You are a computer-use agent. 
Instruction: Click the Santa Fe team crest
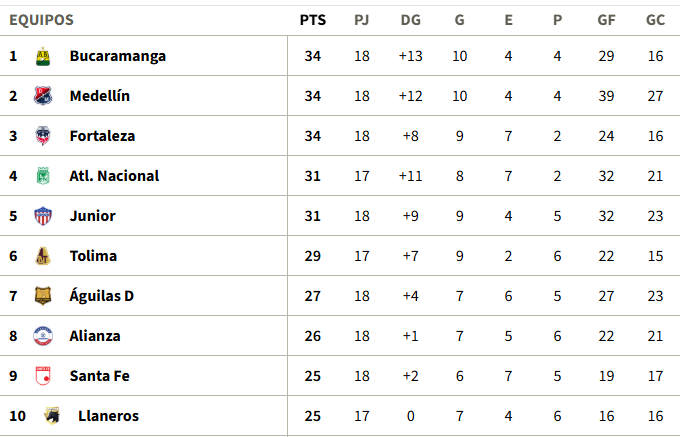[x=43, y=376]
